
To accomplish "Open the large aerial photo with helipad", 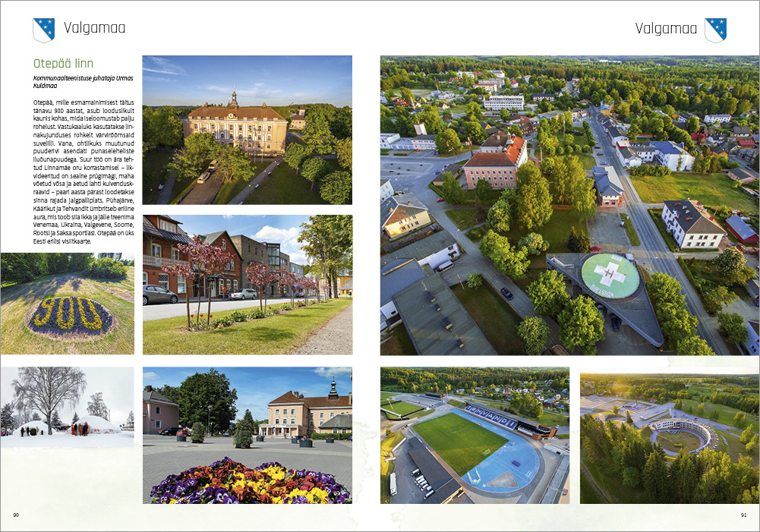I will 570,206.
